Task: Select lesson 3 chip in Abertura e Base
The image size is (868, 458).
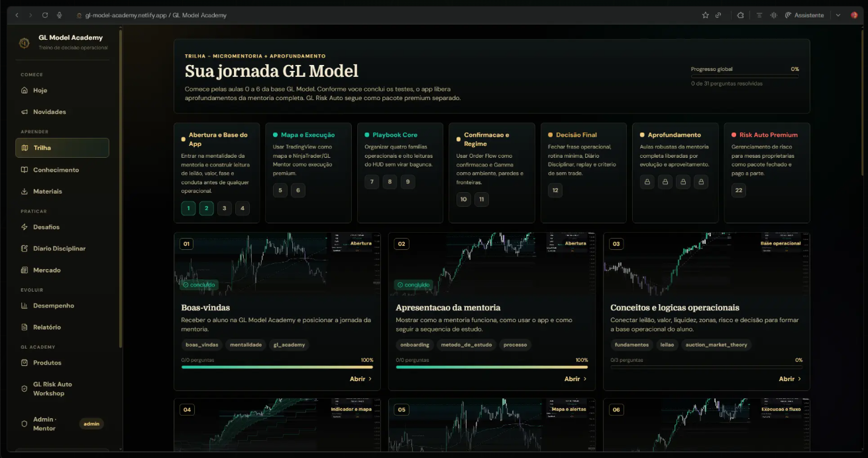Action: pyautogui.click(x=225, y=208)
